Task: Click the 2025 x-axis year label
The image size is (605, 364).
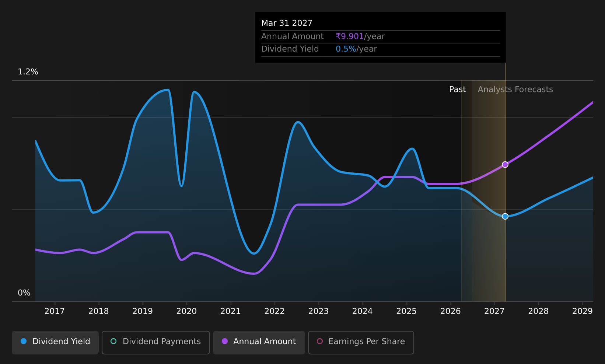Action: click(406, 311)
